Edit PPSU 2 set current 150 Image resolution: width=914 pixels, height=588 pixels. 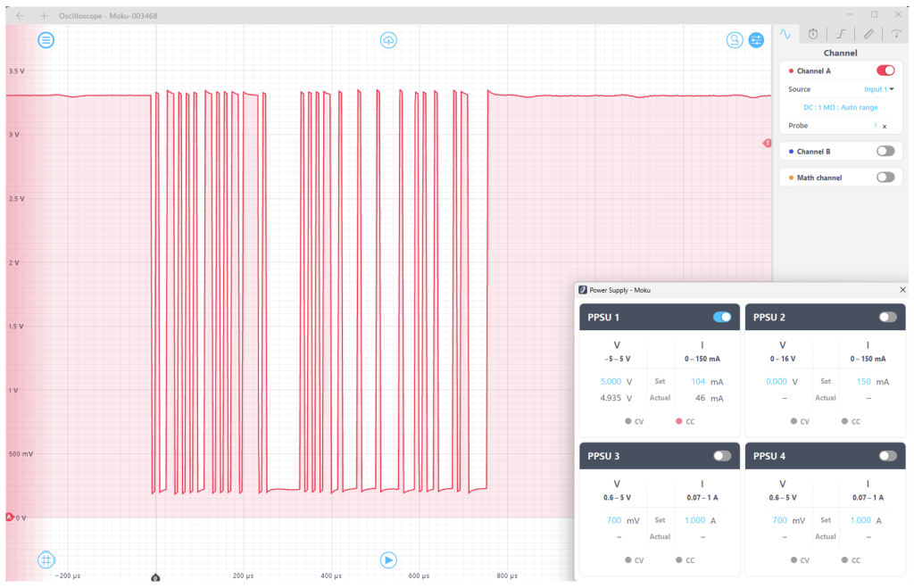coord(863,381)
